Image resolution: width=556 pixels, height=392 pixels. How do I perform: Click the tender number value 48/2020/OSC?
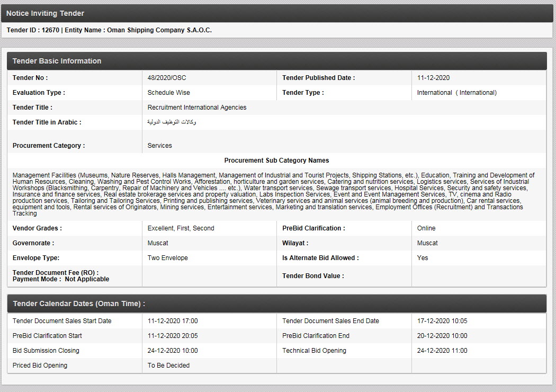tap(167, 78)
